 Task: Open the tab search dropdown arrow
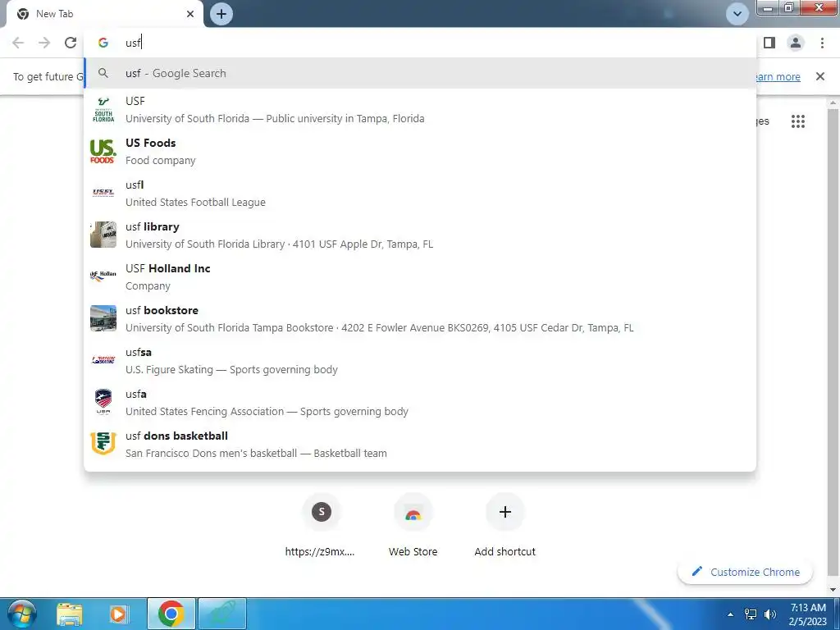pos(737,14)
